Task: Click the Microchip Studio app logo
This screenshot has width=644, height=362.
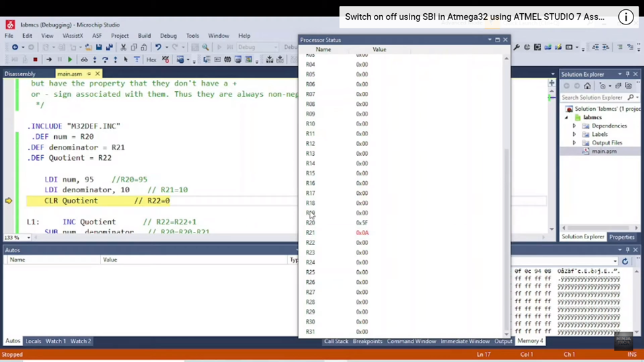Action: click(11, 24)
